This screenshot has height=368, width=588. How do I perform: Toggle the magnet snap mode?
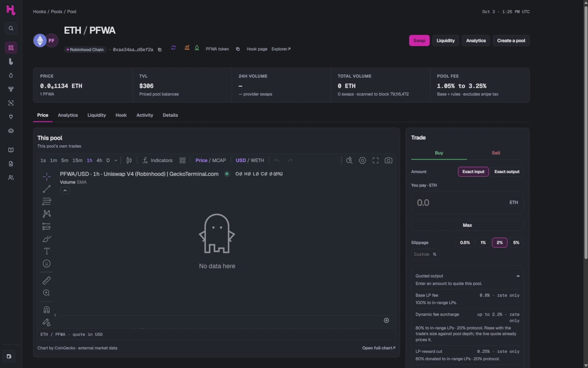(x=47, y=310)
